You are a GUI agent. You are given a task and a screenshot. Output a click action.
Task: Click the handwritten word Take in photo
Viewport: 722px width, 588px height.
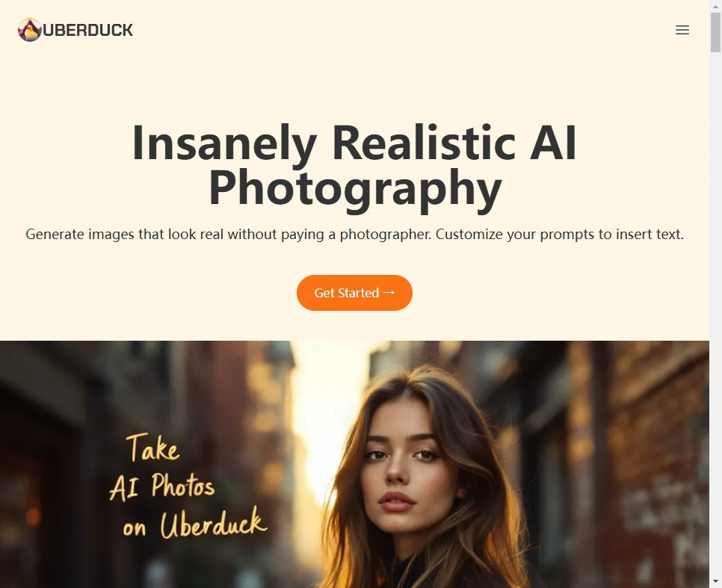pos(153,447)
